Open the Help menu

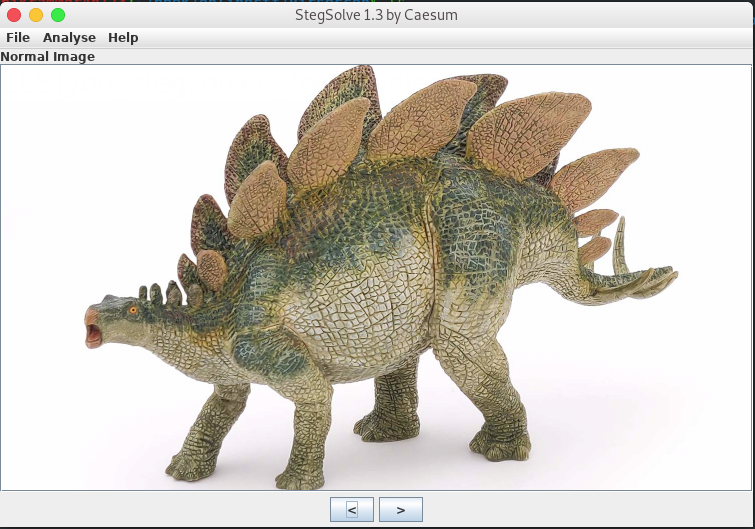(x=123, y=38)
